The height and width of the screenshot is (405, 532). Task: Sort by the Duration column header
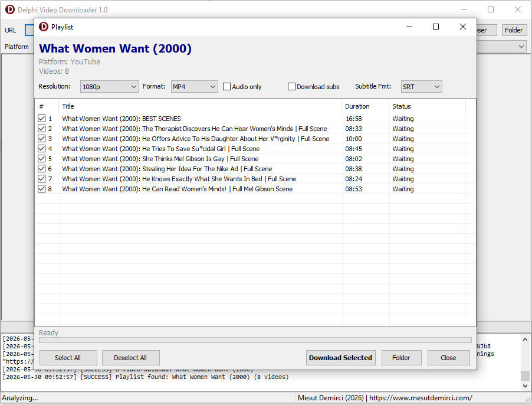click(366, 106)
